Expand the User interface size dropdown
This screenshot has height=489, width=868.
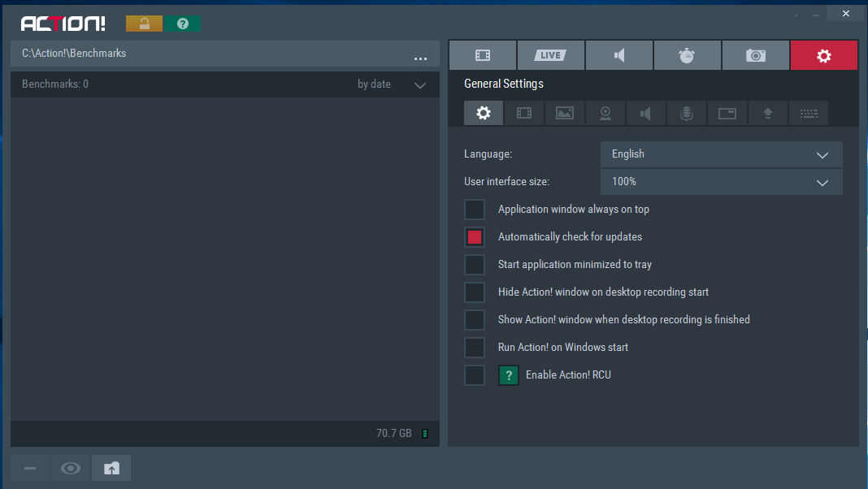pyautogui.click(x=721, y=182)
